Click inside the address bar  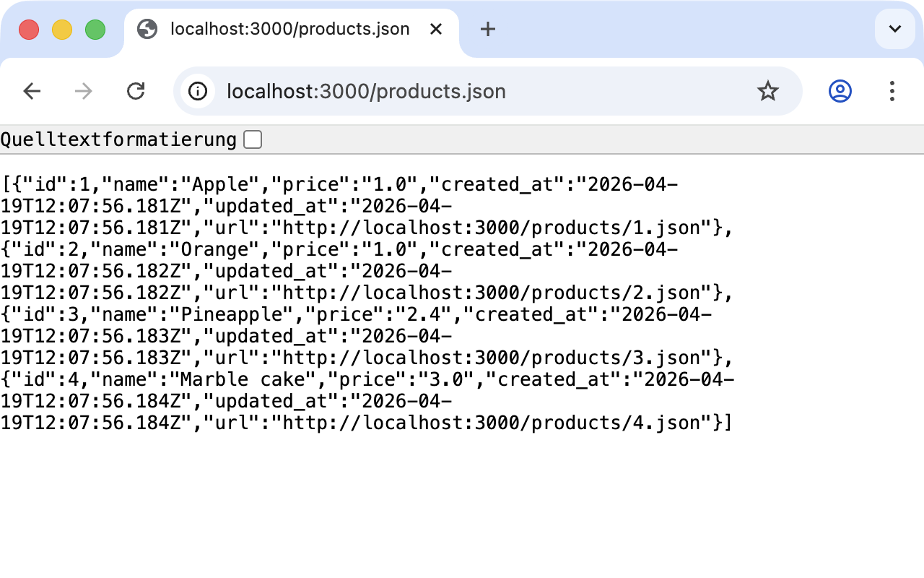click(433, 91)
